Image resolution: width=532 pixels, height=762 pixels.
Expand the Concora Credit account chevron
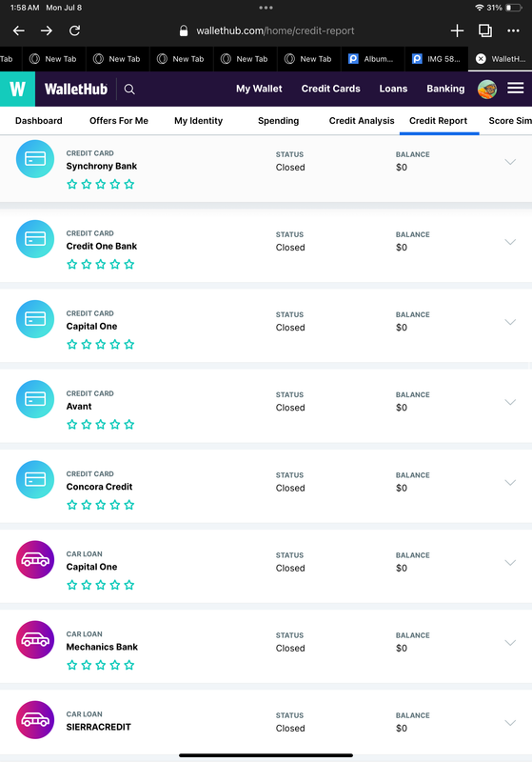coord(510,483)
